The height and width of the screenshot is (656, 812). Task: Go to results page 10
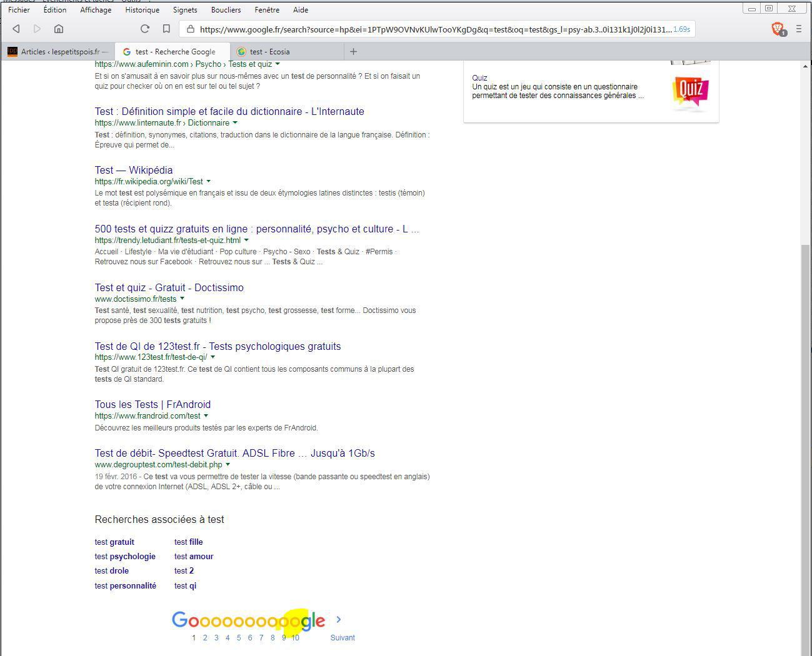click(x=296, y=638)
